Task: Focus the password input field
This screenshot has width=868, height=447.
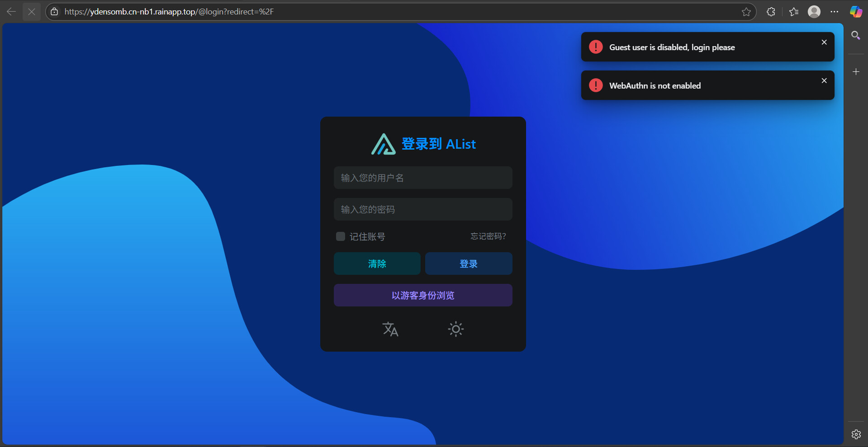Action: [423, 209]
